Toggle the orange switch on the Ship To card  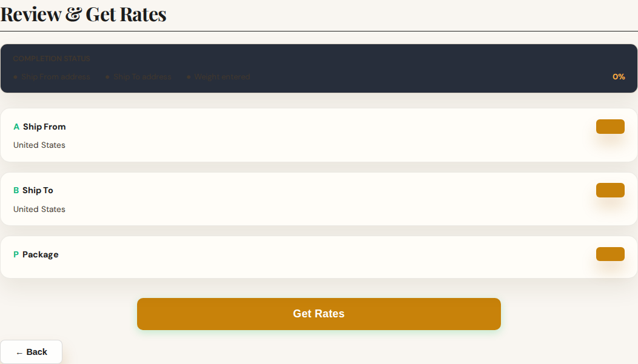pos(610,190)
